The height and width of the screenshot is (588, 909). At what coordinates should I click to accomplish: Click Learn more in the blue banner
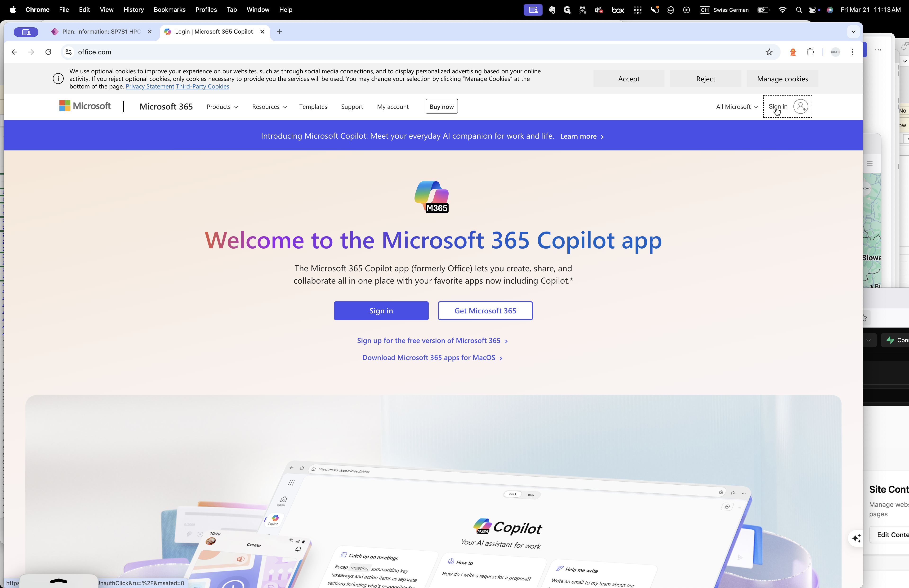pyautogui.click(x=582, y=136)
